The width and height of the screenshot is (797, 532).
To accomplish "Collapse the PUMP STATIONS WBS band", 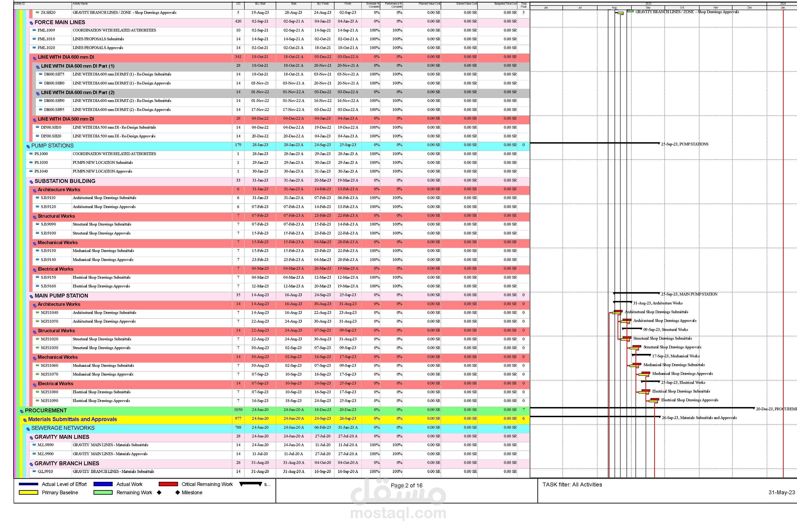I will [x=28, y=147].
